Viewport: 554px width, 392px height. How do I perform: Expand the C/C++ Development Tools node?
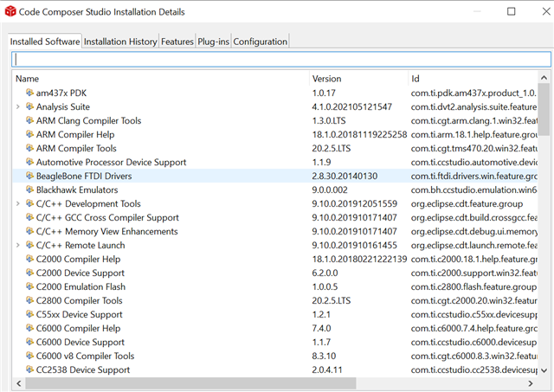pos(18,203)
